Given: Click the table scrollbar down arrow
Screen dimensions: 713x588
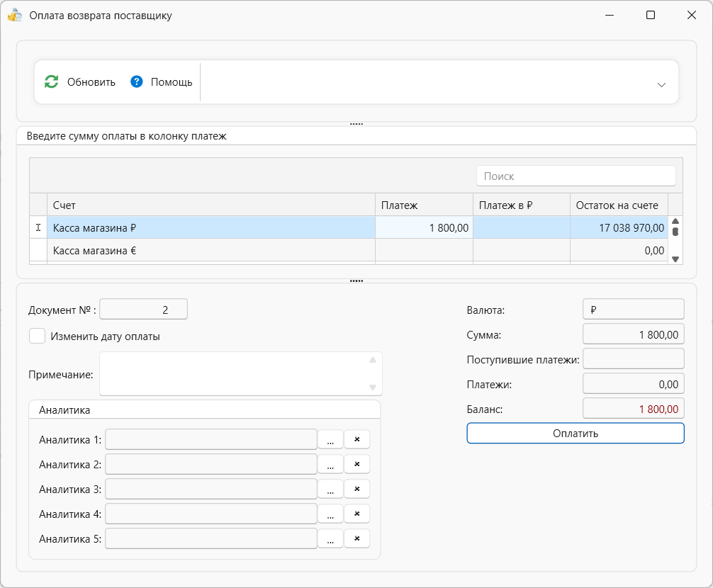Looking at the screenshot, I should [675, 259].
